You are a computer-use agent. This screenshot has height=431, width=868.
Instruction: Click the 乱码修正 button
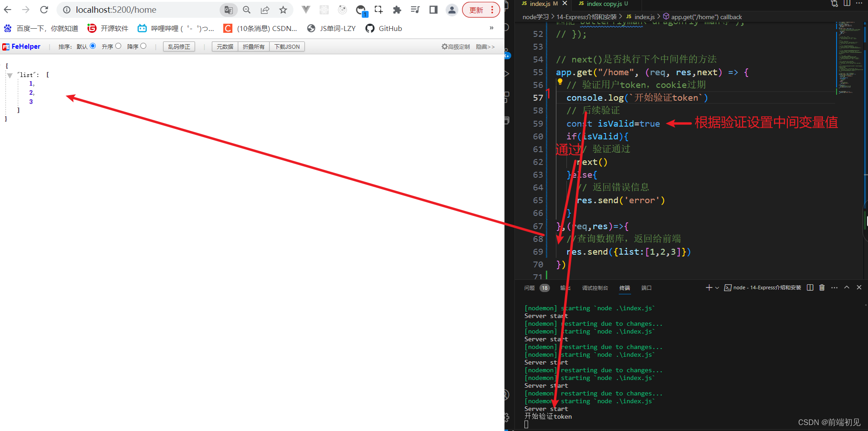179,46
